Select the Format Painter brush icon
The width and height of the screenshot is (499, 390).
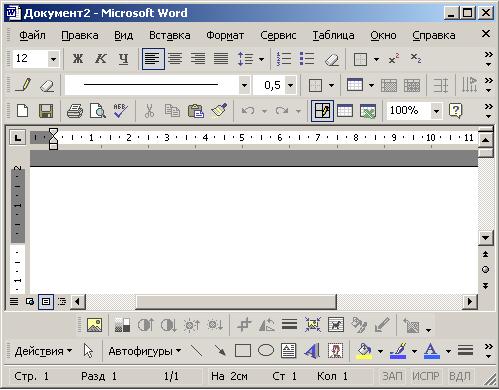(219, 111)
